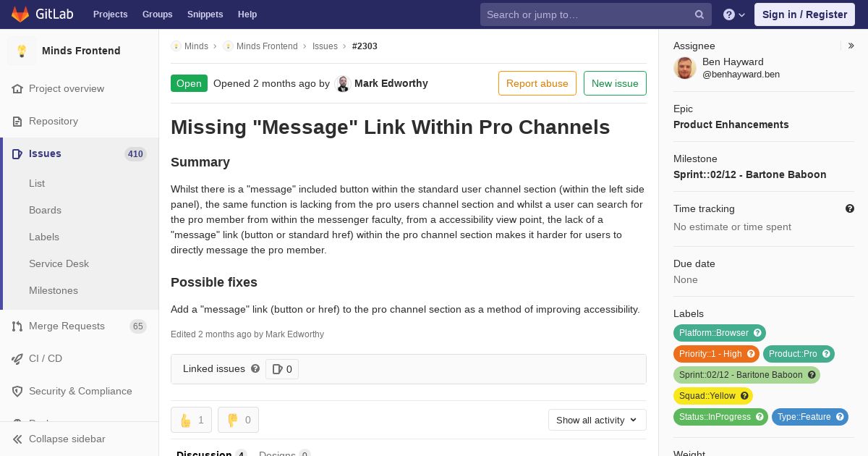The width and height of the screenshot is (868, 456).
Task: Click the Repository file icon
Action: pyautogui.click(x=17, y=121)
